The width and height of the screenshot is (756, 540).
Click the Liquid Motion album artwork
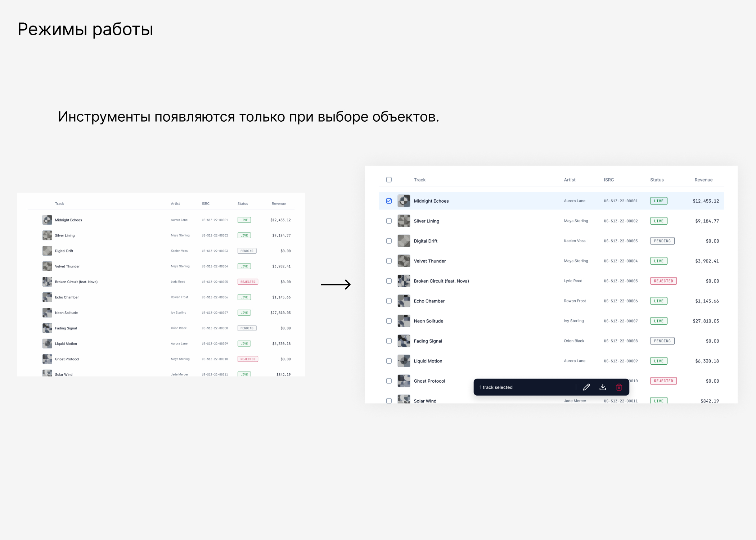click(404, 361)
